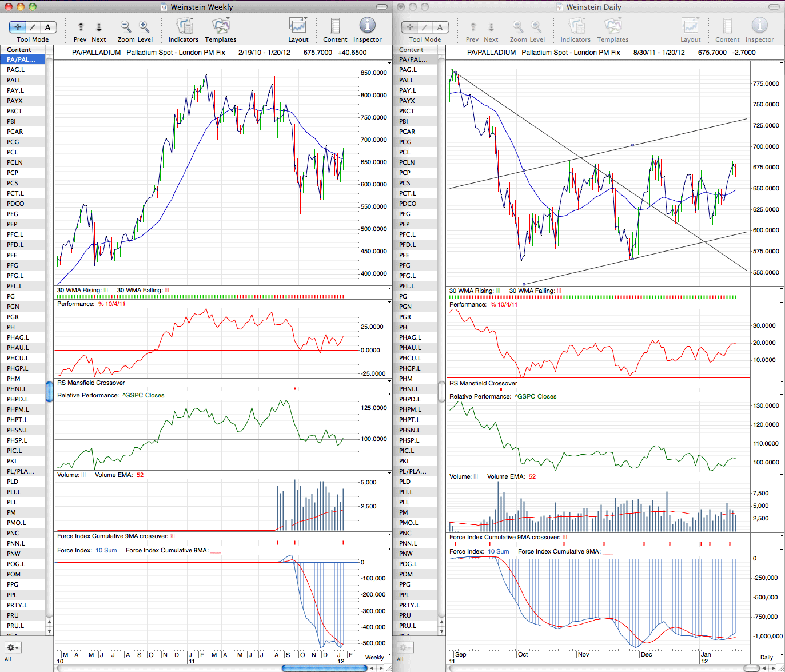Toggle the Content panel icon
This screenshot has height=672, width=785.
point(335,26)
